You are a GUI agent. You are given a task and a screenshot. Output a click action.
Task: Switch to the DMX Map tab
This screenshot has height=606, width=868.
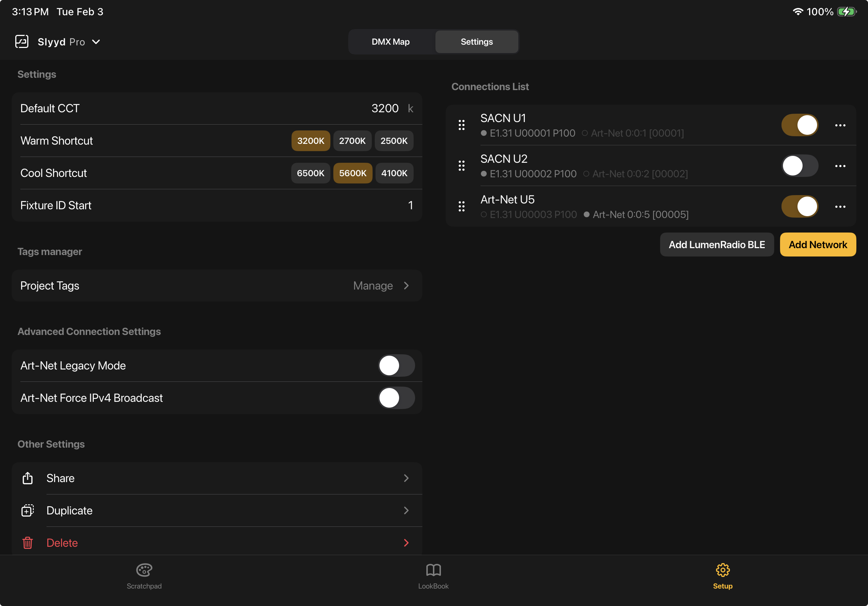390,41
